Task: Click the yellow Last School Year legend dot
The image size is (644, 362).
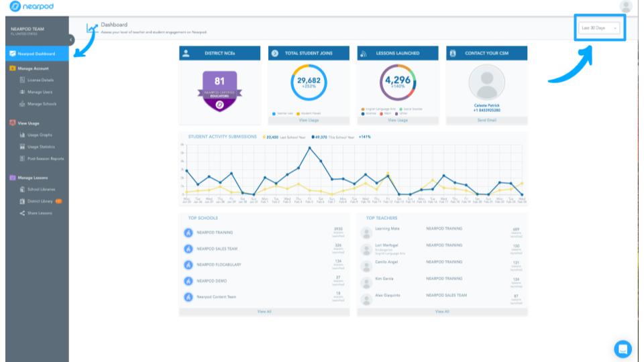Action: (x=264, y=137)
